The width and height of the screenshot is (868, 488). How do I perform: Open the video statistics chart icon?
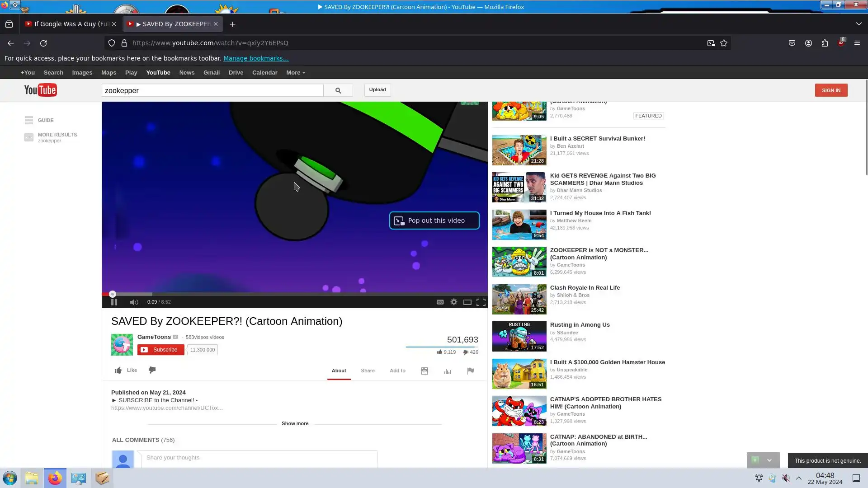click(447, 371)
